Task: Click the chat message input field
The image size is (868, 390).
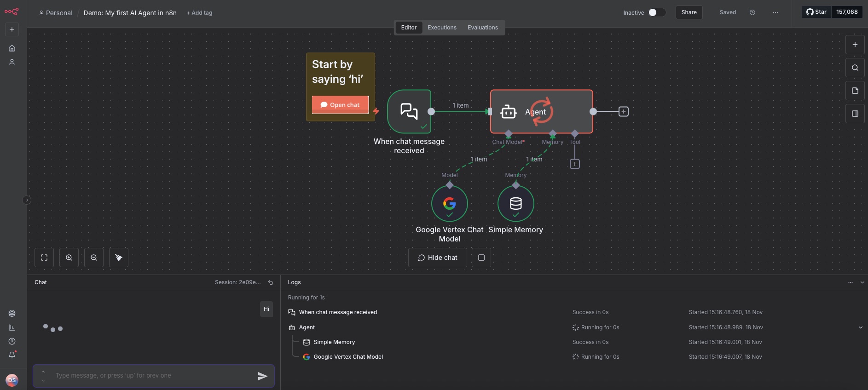Action: pyautogui.click(x=152, y=376)
